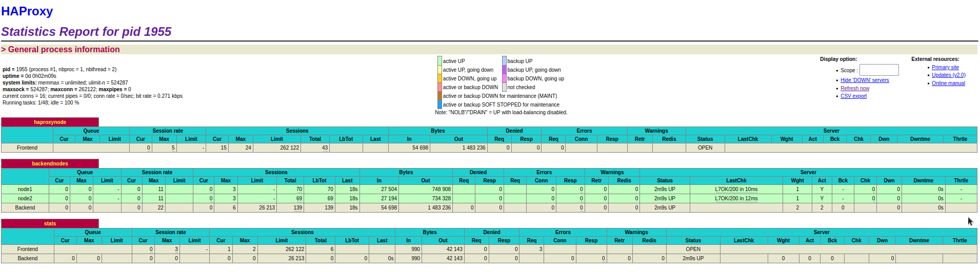Click the MAINT legend color swatch
This screenshot has width=980, height=272.
(x=439, y=96)
